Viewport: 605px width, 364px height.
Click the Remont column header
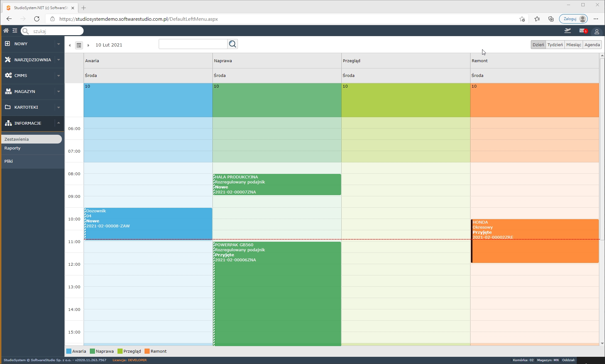(x=535, y=61)
